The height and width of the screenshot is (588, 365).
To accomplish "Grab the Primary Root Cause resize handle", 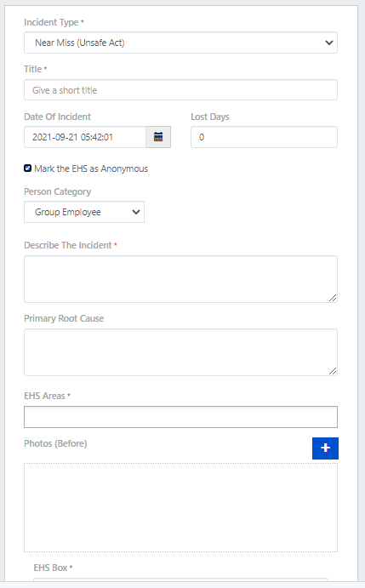I will click(x=333, y=371).
